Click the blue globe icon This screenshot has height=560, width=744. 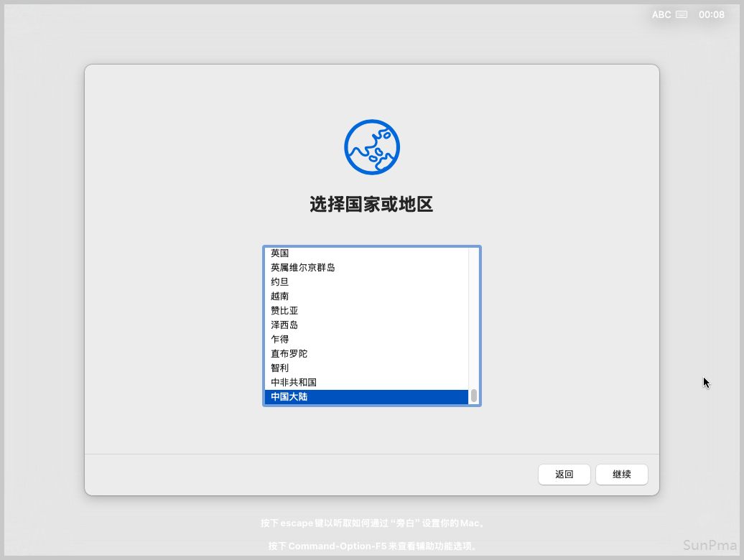click(x=371, y=147)
